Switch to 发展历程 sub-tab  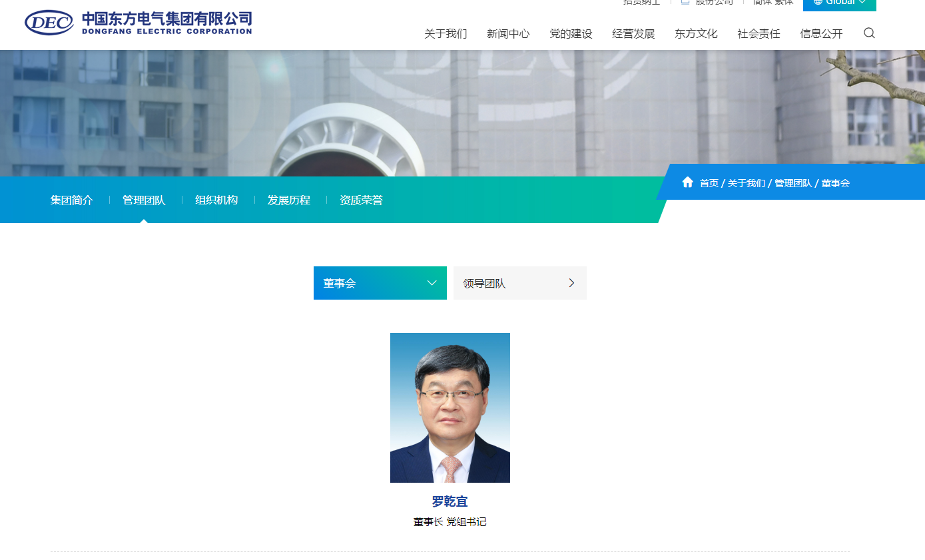click(289, 200)
